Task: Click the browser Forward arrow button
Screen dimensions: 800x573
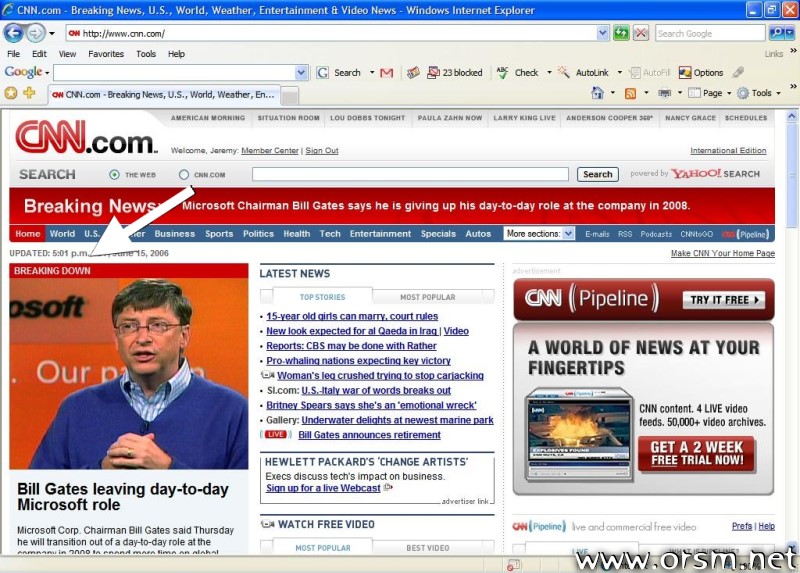Action: [35, 34]
